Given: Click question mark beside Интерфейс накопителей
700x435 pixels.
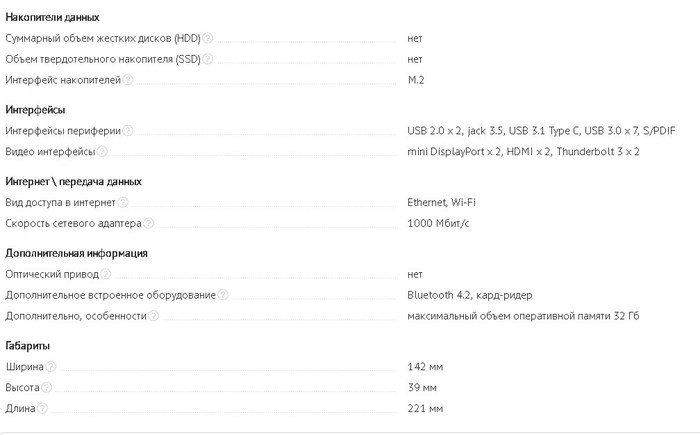Looking at the screenshot, I should [x=128, y=80].
